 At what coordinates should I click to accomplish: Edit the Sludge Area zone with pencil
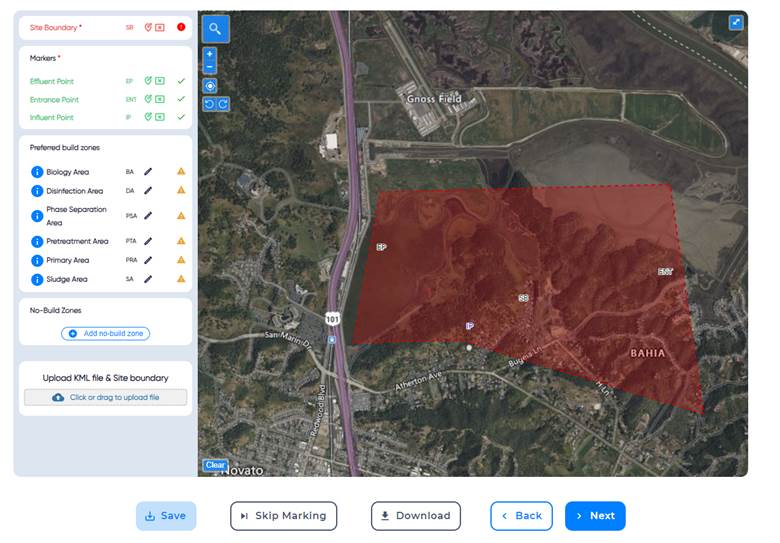[148, 279]
